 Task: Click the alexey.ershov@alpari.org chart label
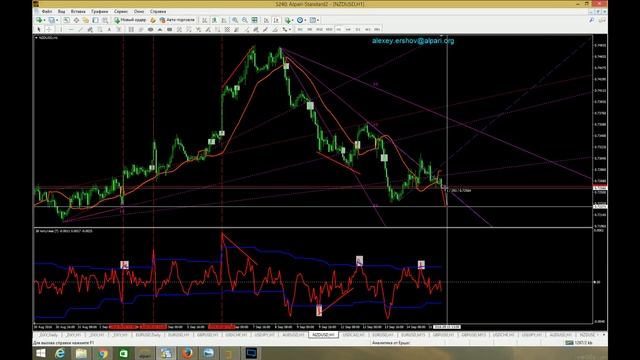coord(413,41)
